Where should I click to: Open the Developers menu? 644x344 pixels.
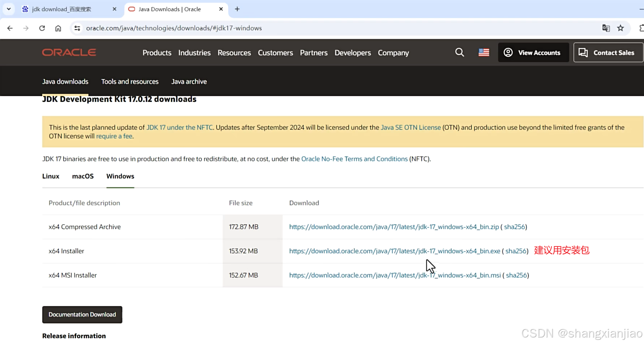[353, 53]
